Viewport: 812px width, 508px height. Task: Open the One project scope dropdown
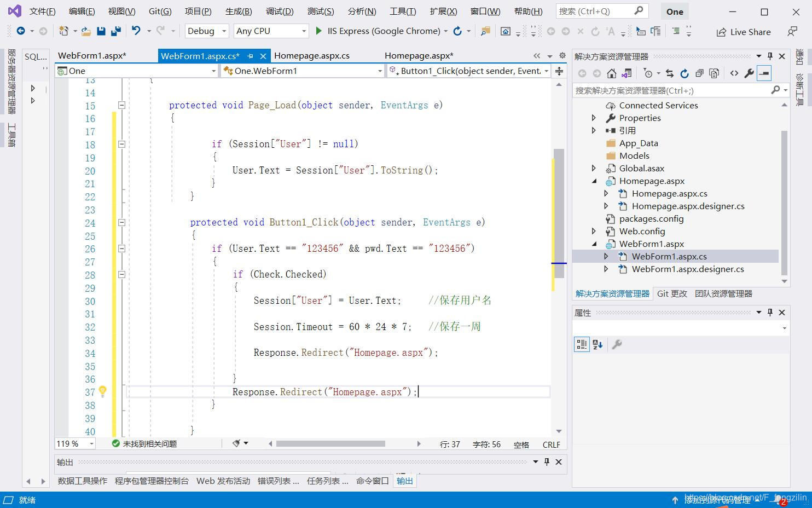[137, 71]
